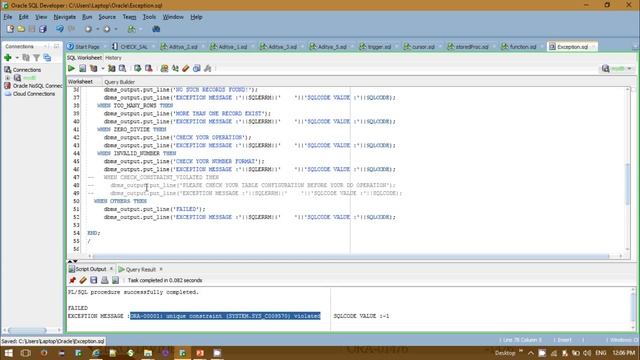Click the Forward navigation round button

[x=107, y=29]
